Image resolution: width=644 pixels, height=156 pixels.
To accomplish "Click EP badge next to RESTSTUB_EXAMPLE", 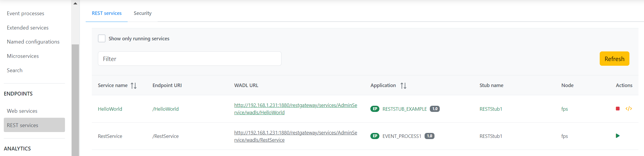I will tap(375, 109).
